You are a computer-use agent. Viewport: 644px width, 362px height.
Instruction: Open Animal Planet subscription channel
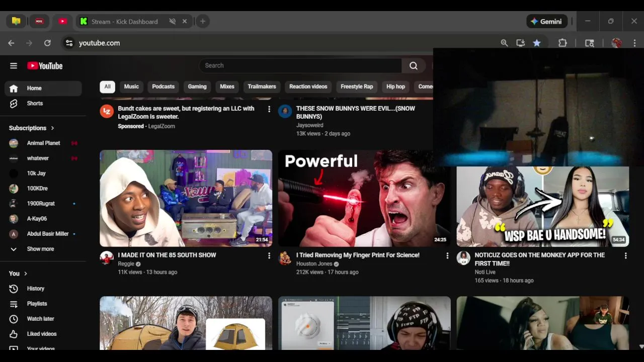pyautogui.click(x=43, y=143)
